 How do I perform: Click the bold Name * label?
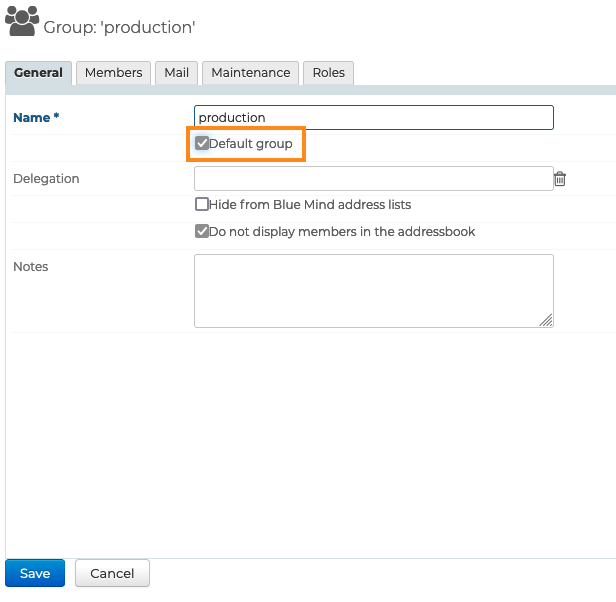pyautogui.click(x=36, y=118)
